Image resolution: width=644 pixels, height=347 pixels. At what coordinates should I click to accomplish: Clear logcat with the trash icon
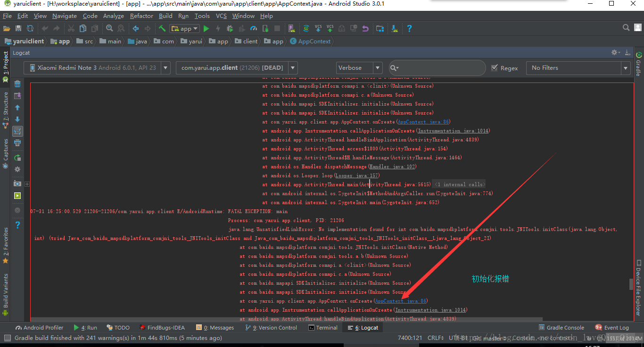(17, 84)
